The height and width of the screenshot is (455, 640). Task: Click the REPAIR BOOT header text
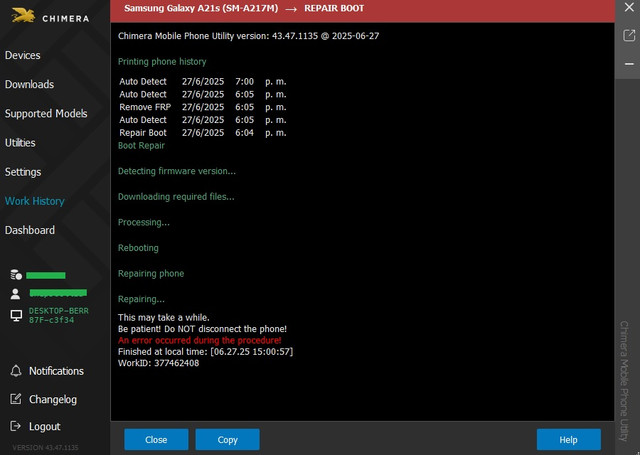click(334, 9)
